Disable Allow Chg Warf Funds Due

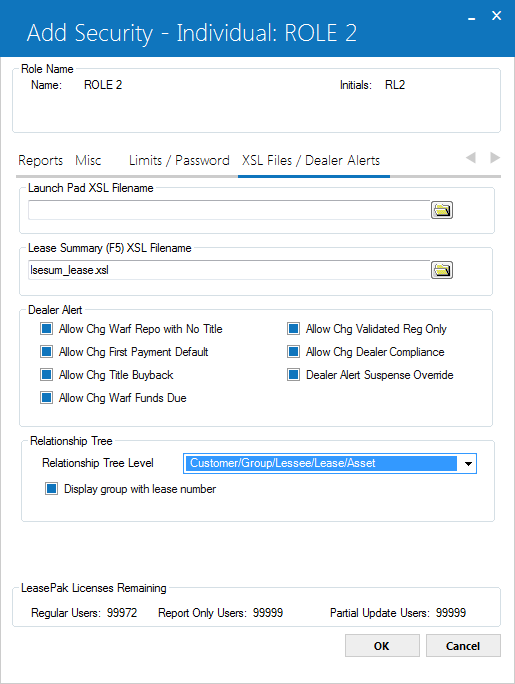point(47,398)
